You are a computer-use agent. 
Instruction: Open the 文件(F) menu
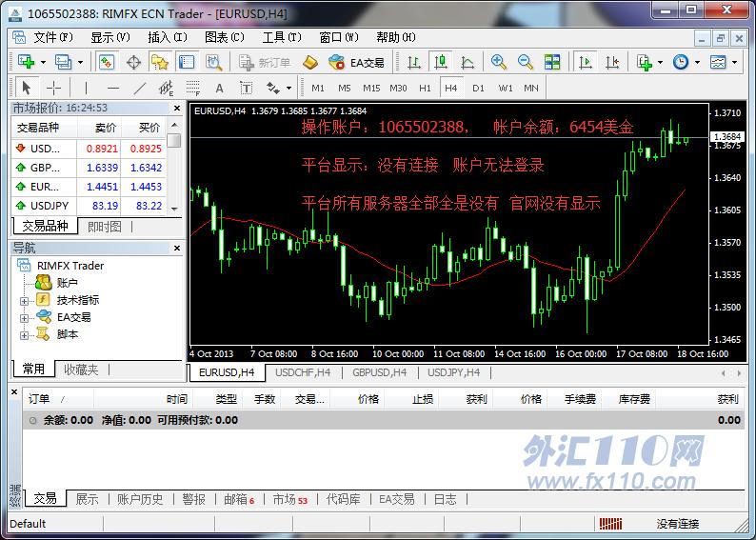[53, 37]
